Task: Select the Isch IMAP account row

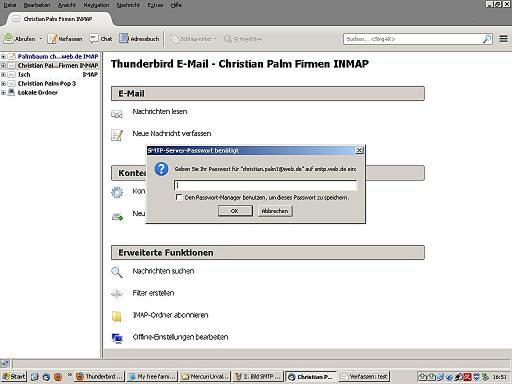Action: pos(50,75)
